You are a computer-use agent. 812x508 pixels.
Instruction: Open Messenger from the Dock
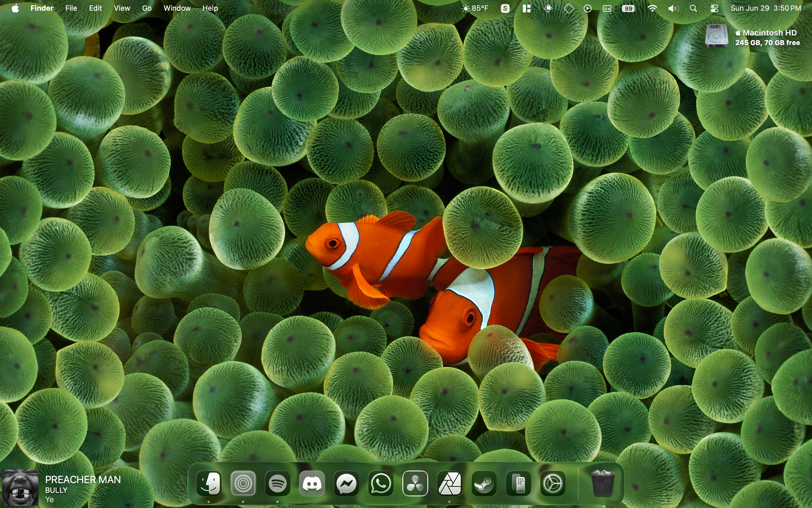click(346, 483)
